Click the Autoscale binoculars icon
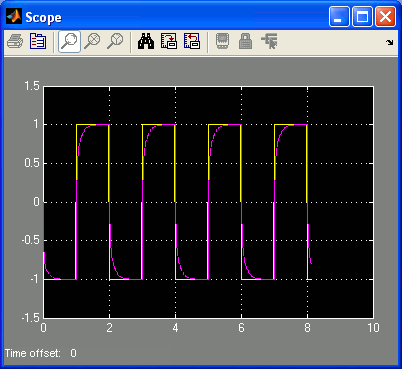The width and height of the screenshot is (402, 369). 146,42
